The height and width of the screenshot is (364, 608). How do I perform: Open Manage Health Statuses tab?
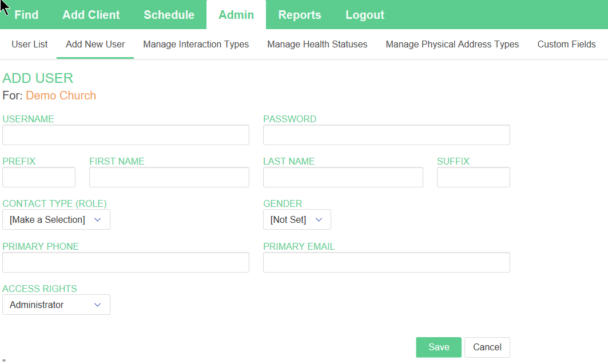click(x=317, y=44)
